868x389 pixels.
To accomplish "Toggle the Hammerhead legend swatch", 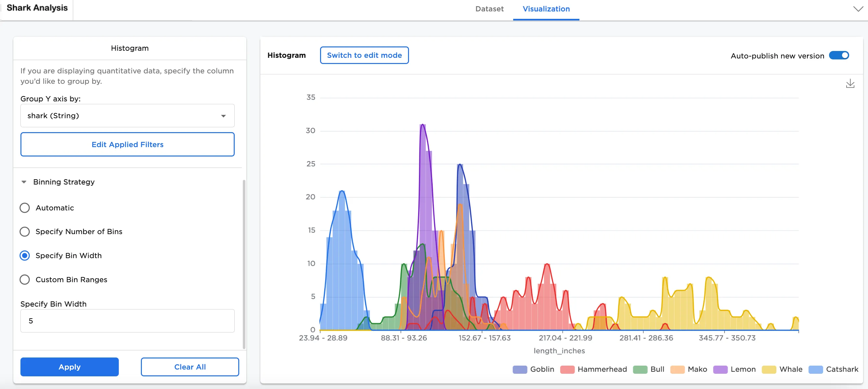I will coord(567,370).
